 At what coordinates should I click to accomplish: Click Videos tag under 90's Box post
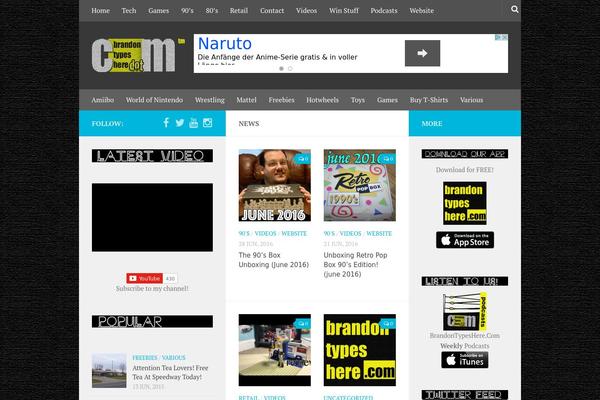click(265, 233)
